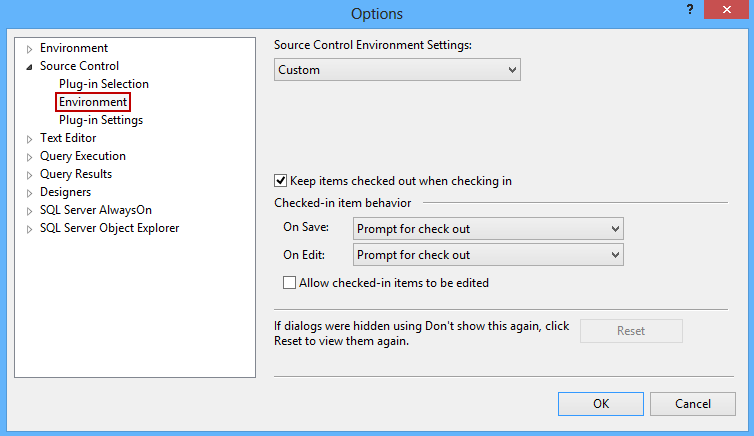Expand SQL Server AlwaysOn arrow
This screenshot has width=754, height=436.
point(29,210)
